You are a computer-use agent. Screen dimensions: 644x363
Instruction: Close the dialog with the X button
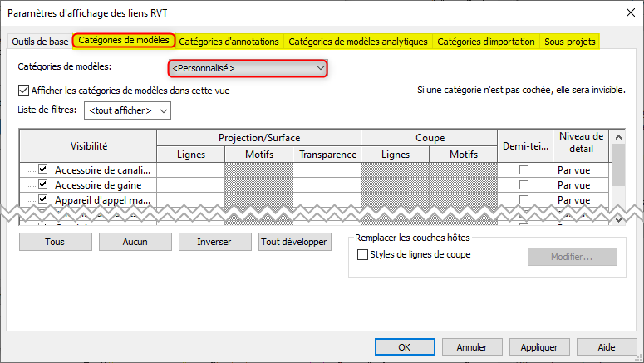[624, 12]
